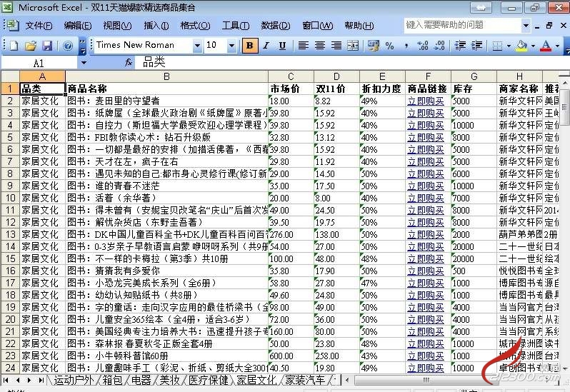The height and width of the screenshot is (392, 570).
Task: Apply the yellow fill color bucket
Action: [x=521, y=46]
